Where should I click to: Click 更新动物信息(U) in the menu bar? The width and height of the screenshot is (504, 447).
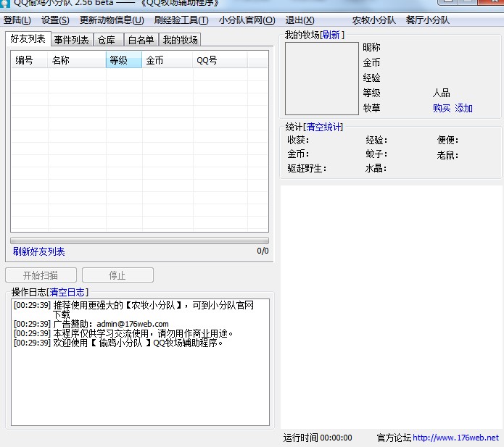[x=112, y=20]
